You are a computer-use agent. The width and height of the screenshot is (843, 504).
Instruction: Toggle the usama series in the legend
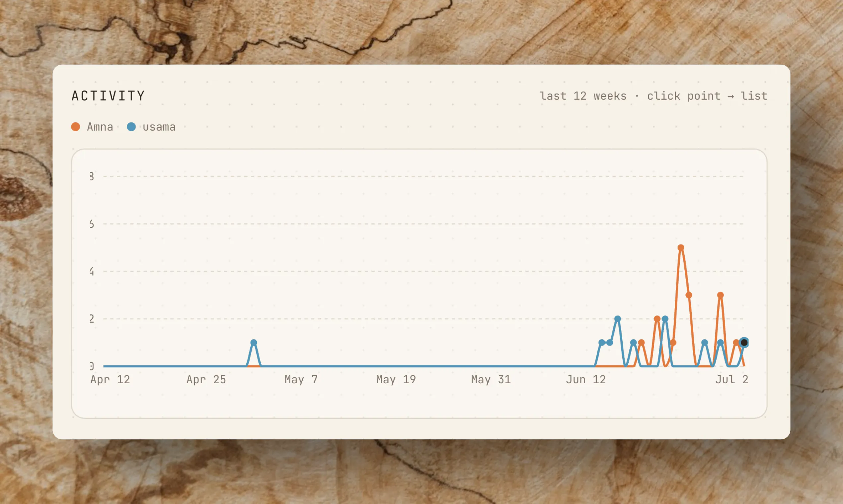tap(151, 127)
